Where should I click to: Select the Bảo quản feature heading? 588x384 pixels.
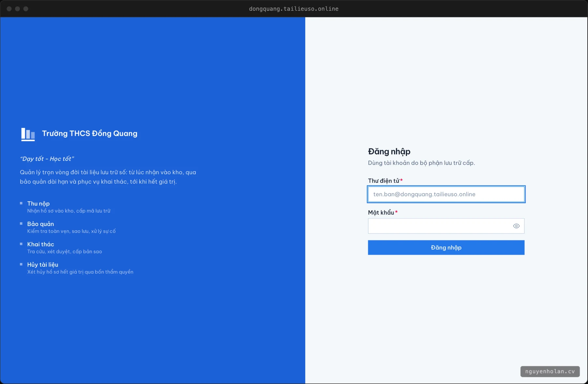pyautogui.click(x=40, y=224)
